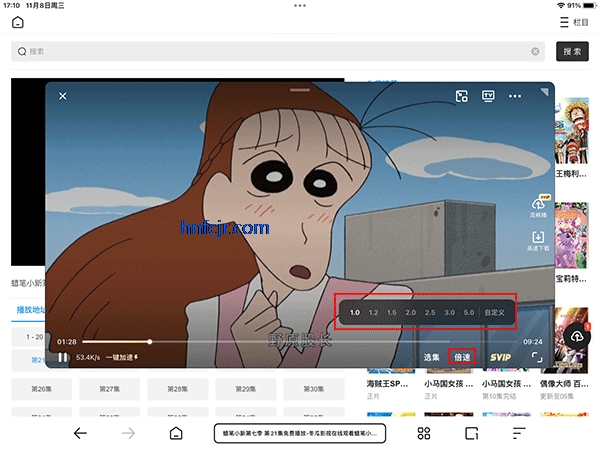Enter fullscreen with the expand icon
Screen dimensions: 600x450
pos(537,357)
